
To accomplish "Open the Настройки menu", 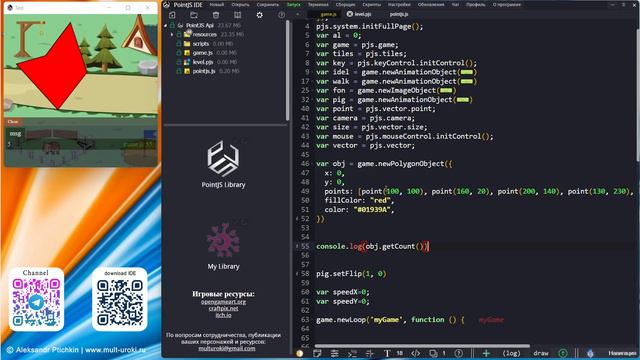I will (x=399, y=4).
